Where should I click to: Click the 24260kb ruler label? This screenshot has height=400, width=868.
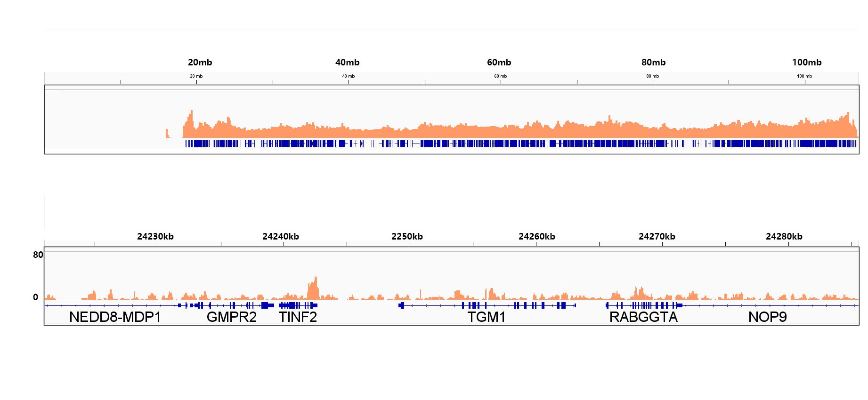pyautogui.click(x=536, y=236)
